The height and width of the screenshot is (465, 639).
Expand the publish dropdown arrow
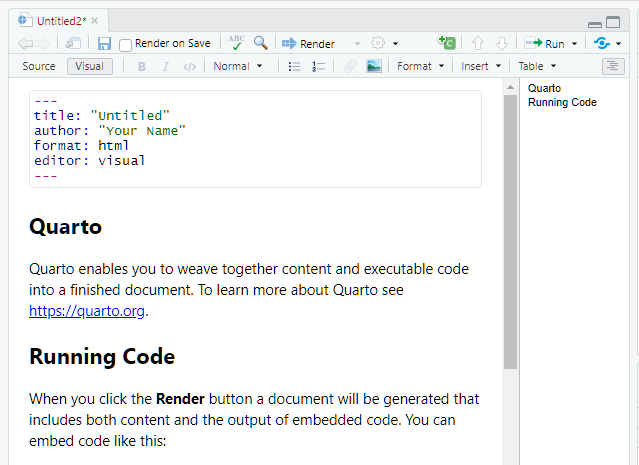coord(619,44)
